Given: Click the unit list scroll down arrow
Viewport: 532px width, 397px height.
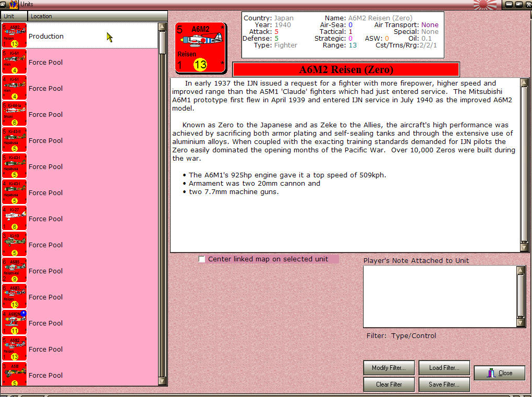Looking at the screenshot, I should click(x=162, y=381).
